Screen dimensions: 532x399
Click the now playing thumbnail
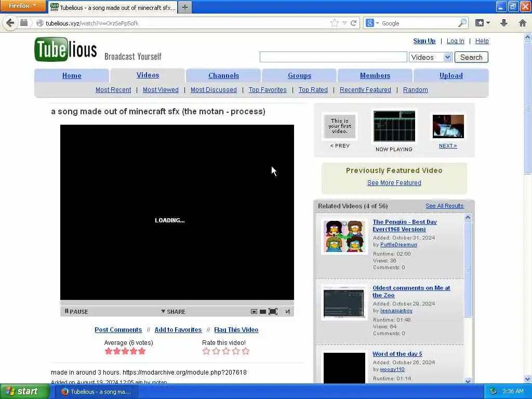[394, 126]
